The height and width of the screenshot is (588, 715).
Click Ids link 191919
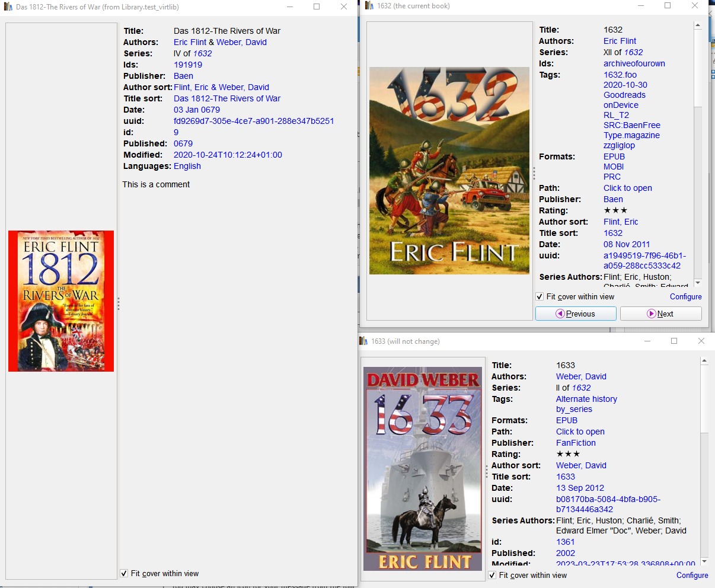(x=188, y=65)
